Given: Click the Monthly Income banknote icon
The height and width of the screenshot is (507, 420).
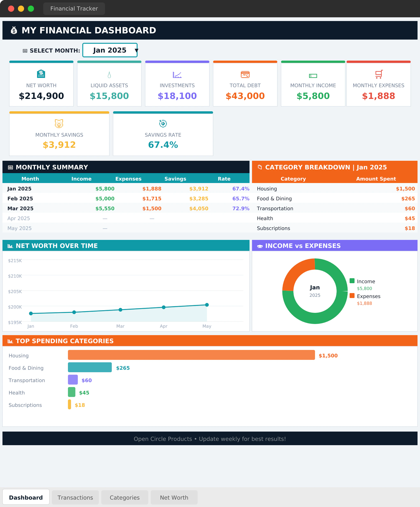Looking at the screenshot, I should click(313, 76).
